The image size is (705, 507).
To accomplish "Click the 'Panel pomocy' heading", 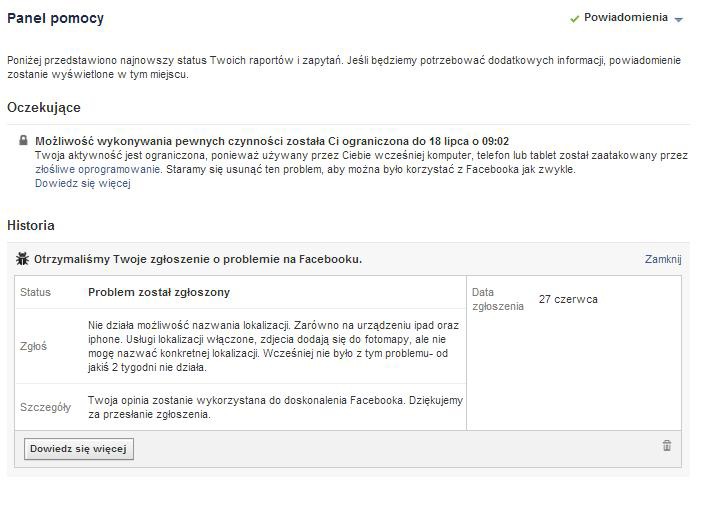I will tap(55, 18).
